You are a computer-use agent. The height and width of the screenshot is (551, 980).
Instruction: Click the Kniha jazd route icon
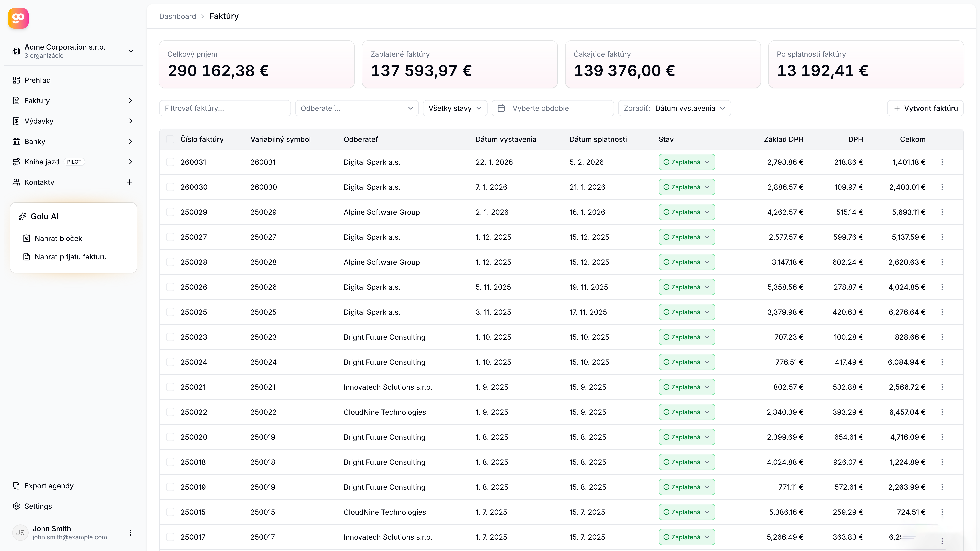tap(16, 162)
